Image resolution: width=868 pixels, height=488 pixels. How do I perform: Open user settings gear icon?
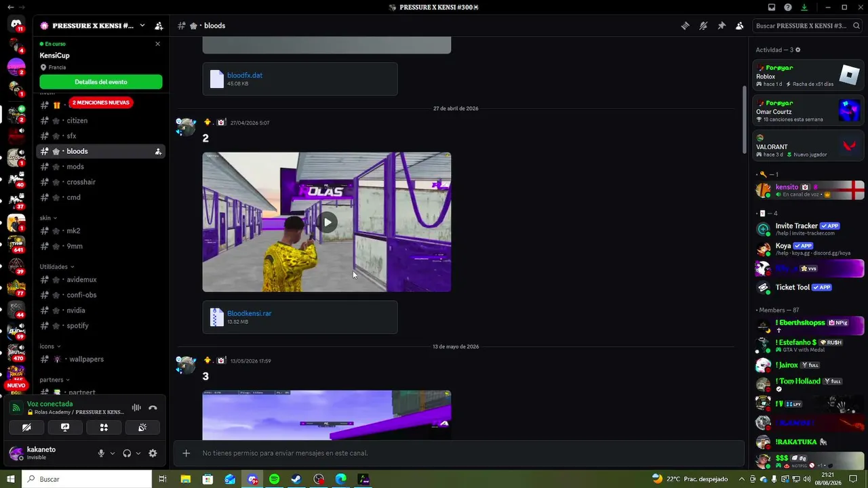click(153, 453)
